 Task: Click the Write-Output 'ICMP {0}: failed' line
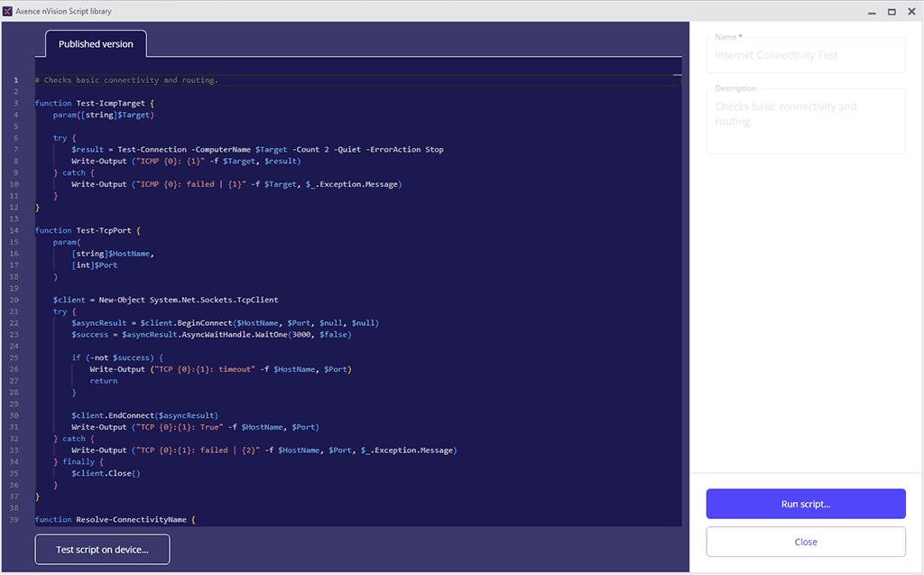pos(236,184)
